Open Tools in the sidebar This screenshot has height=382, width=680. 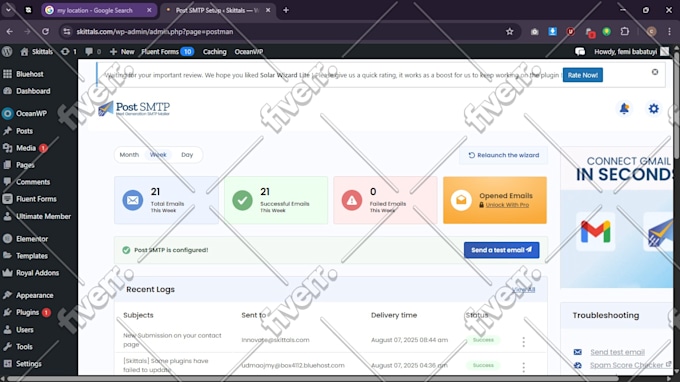[x=24, y=346]
